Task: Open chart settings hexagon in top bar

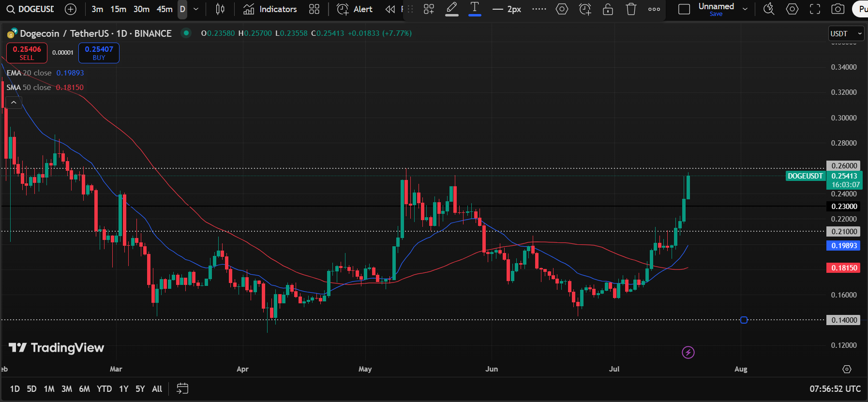Action: 792,9
